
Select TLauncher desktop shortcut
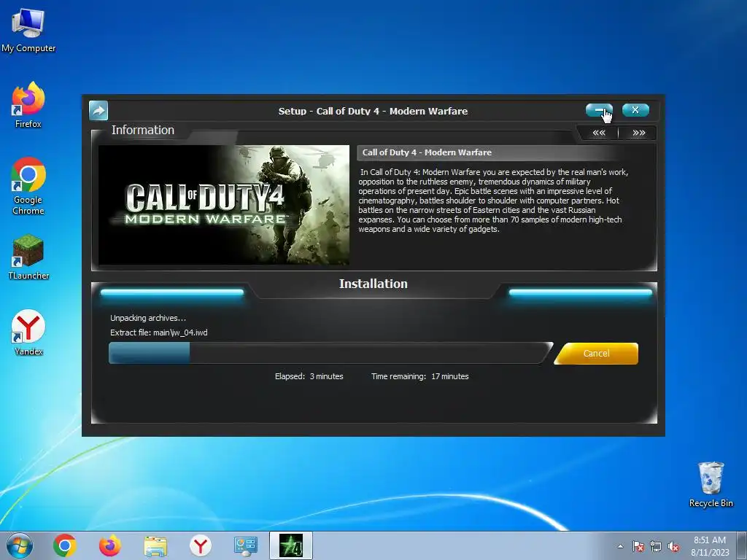coord(28,257)
